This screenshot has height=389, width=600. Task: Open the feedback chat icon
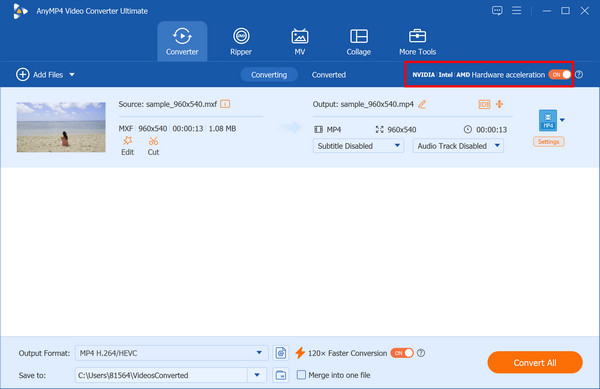497,11
